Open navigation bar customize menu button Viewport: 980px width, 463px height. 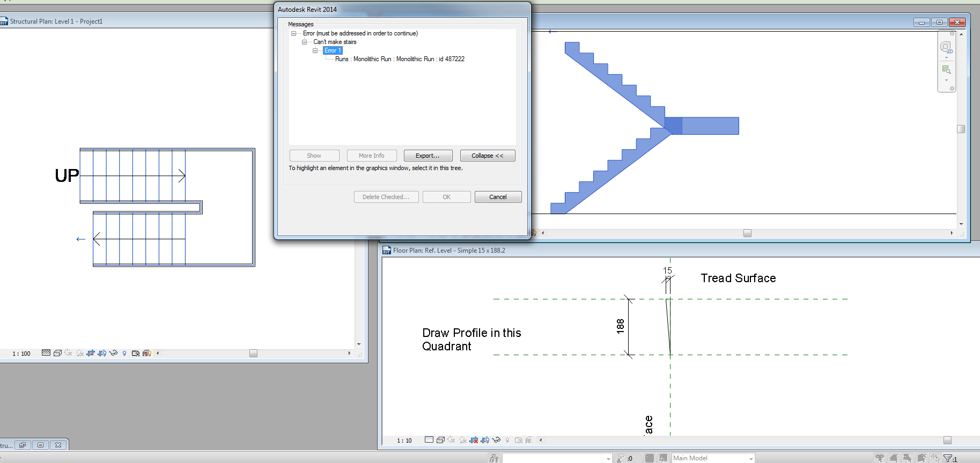(x=952, y=89)
